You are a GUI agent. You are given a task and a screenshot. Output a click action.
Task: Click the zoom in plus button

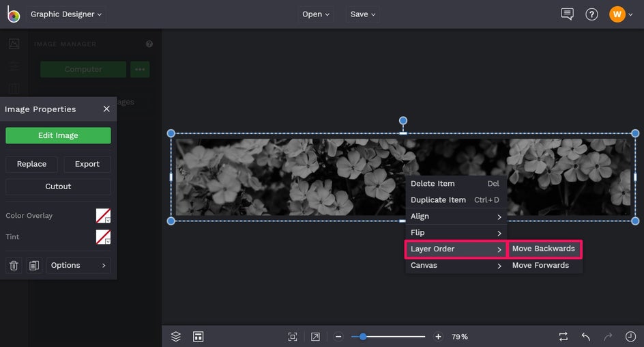[438, 337]
